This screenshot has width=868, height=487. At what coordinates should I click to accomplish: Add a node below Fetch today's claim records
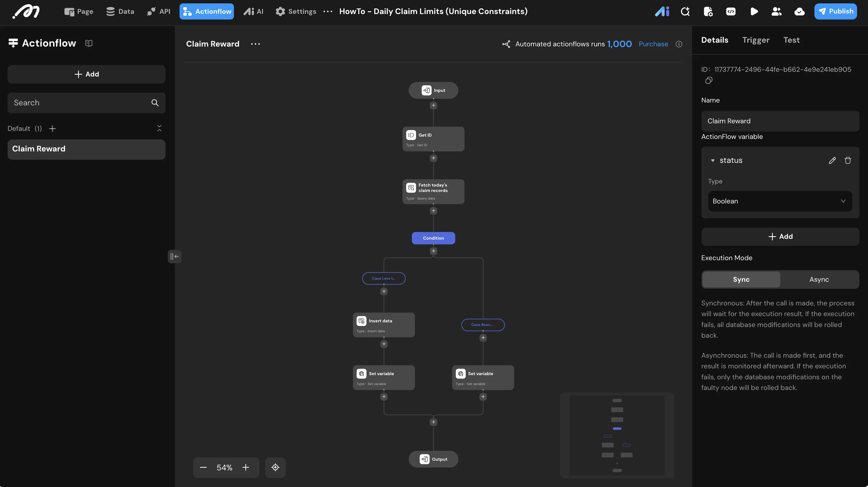click(x=433, y=211)
